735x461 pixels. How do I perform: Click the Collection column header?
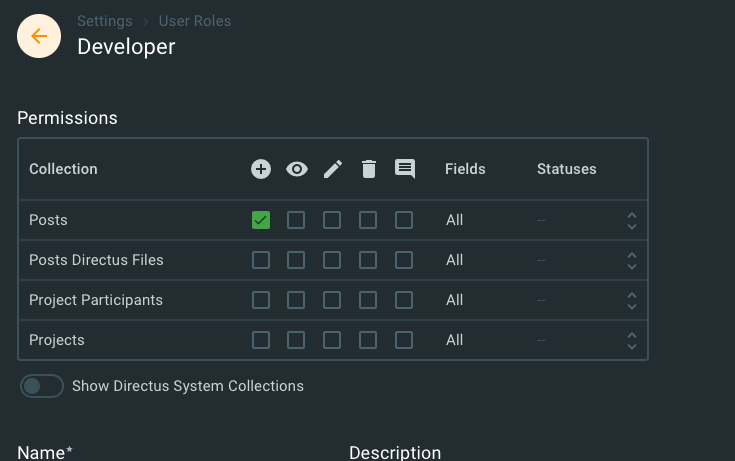coord(63,169)
